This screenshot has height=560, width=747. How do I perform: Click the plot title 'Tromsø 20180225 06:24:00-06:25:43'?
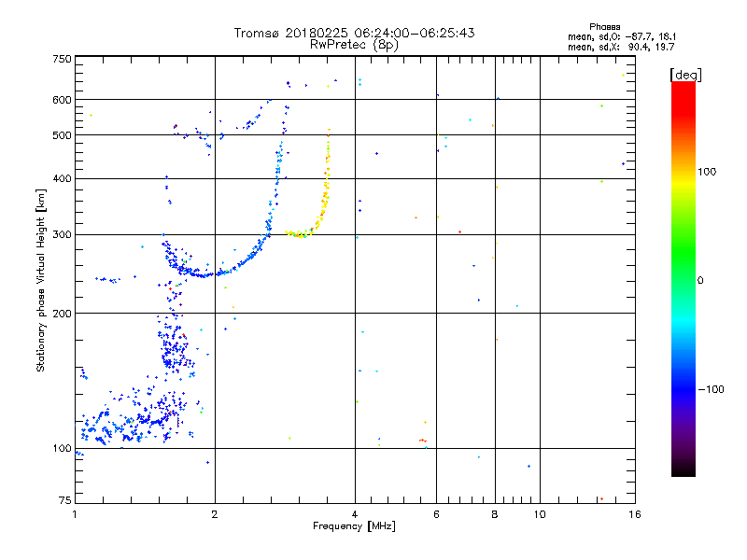click(x=354, y=33)
